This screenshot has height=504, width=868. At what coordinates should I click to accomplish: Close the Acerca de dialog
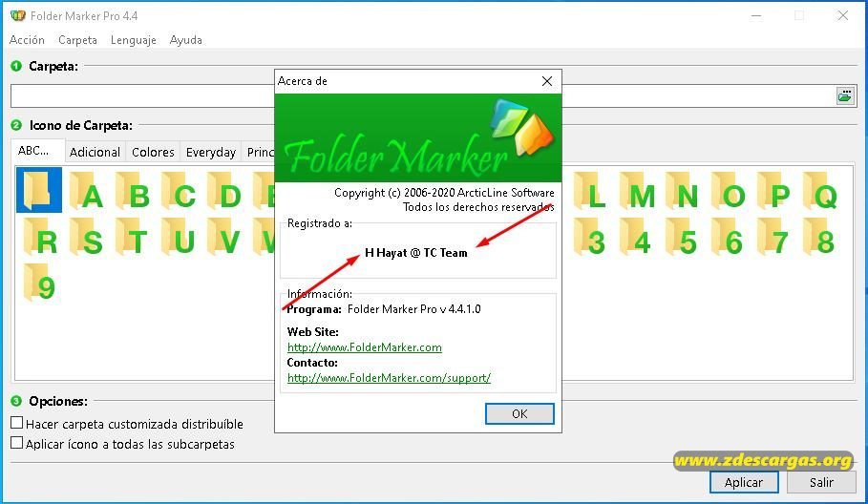547,81
